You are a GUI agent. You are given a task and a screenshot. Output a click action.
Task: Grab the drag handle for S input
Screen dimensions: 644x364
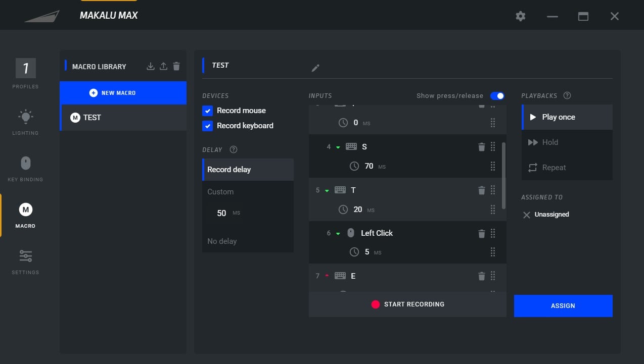pos(493,147)
